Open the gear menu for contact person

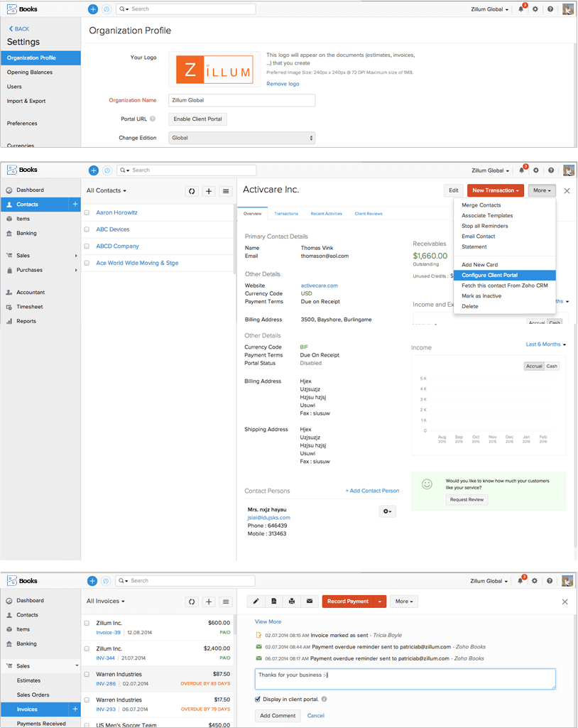(387, 511)
